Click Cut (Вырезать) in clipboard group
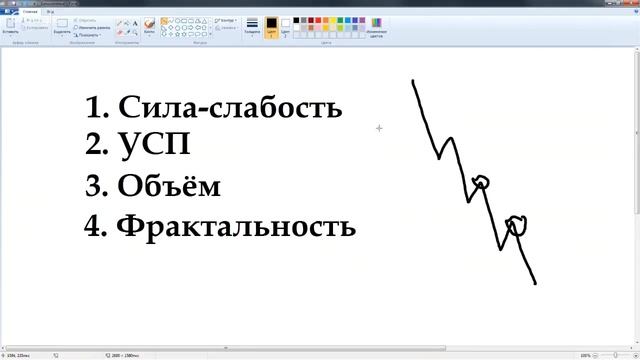 tap(32, 20)
